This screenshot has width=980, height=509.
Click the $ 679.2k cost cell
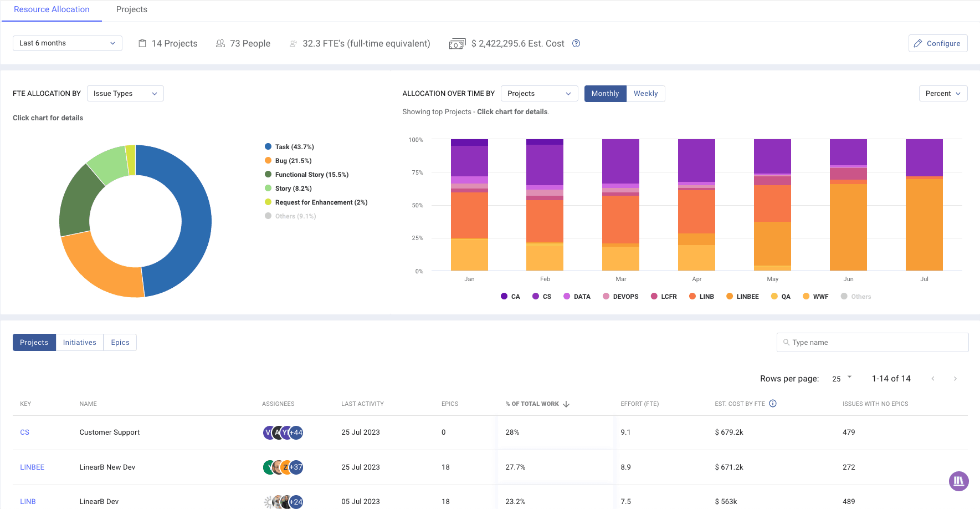click(x=729, y=432)
